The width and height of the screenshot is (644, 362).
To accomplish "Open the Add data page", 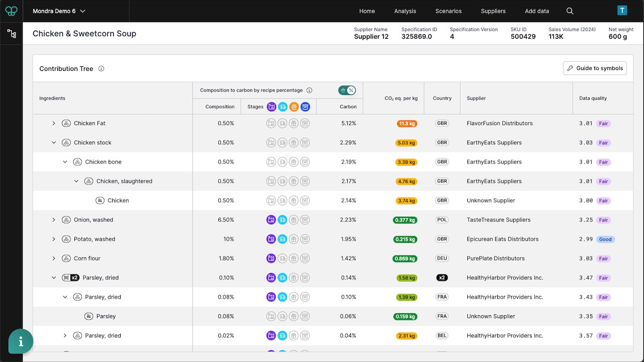I will pos(537,11).
